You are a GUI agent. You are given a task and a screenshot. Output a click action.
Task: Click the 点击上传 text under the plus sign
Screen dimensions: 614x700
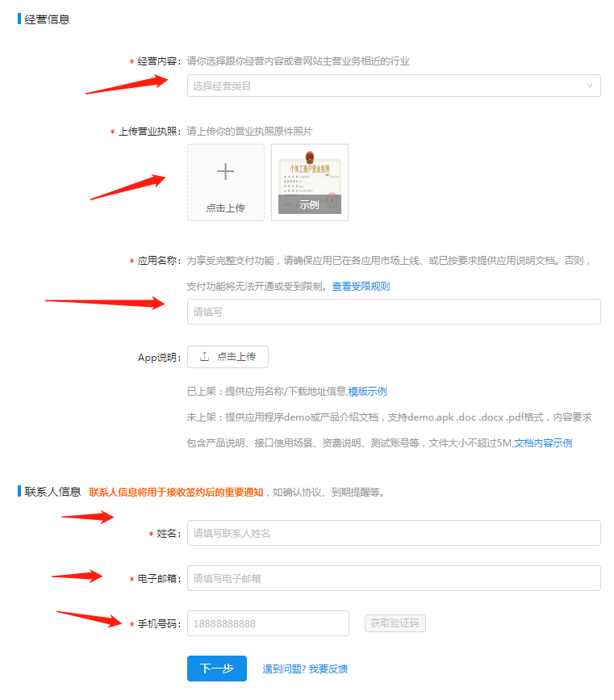pos(225,207)
